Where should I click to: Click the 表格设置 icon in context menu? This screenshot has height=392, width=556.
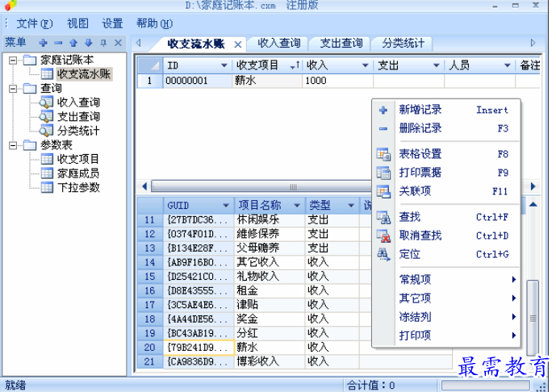click(383, 154)
